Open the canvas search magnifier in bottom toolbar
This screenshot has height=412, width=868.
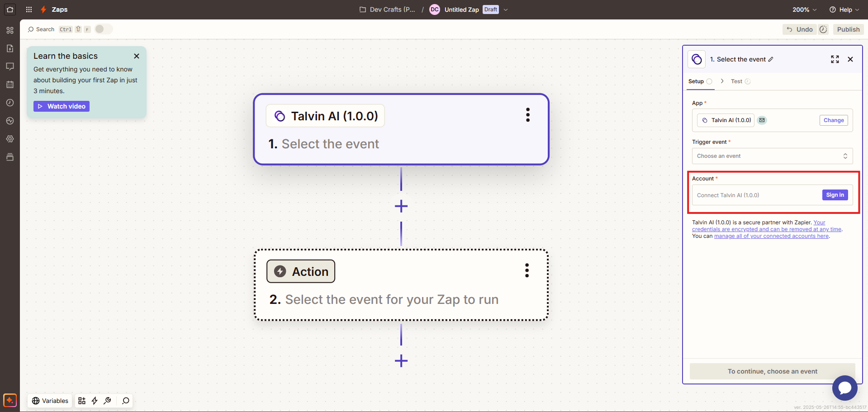(x=126, y=401)
